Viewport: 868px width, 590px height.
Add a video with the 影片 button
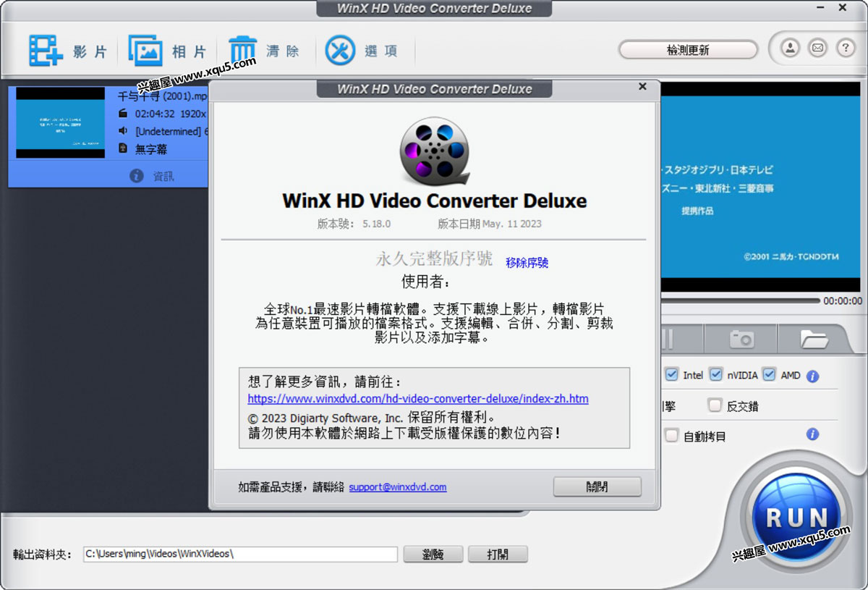(x=68, y=51)
